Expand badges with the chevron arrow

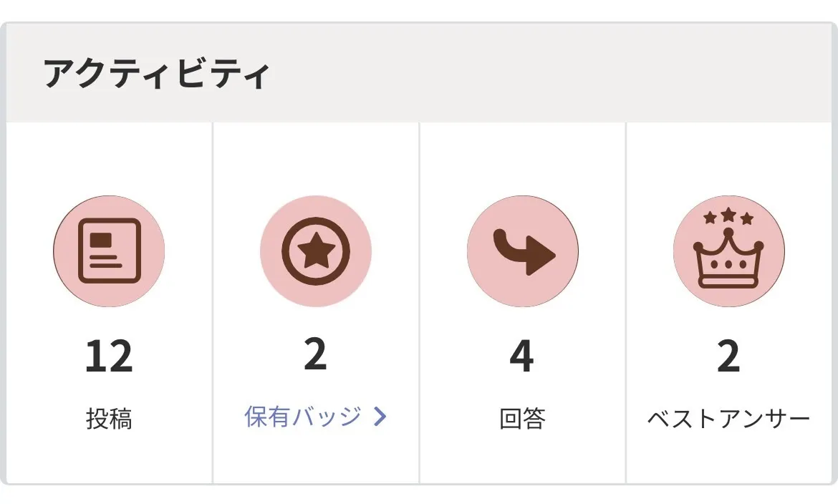click(380, 417)
